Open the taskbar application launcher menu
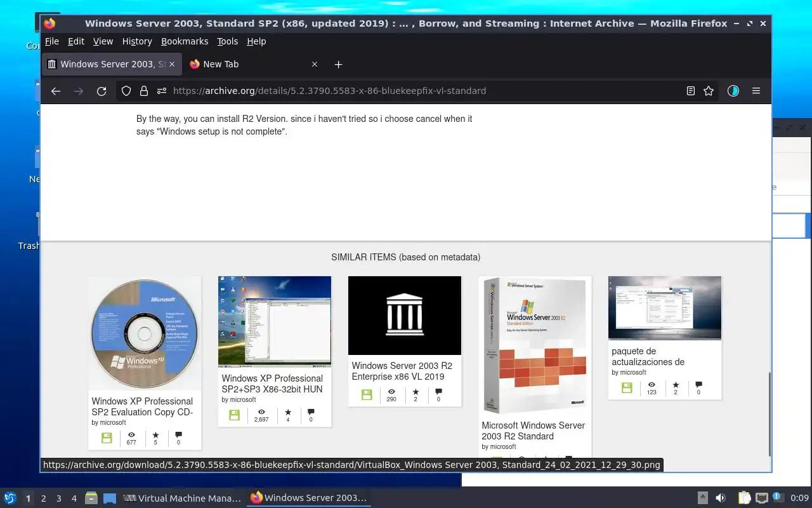The image size is (812, 508). [x=10, y=498]
